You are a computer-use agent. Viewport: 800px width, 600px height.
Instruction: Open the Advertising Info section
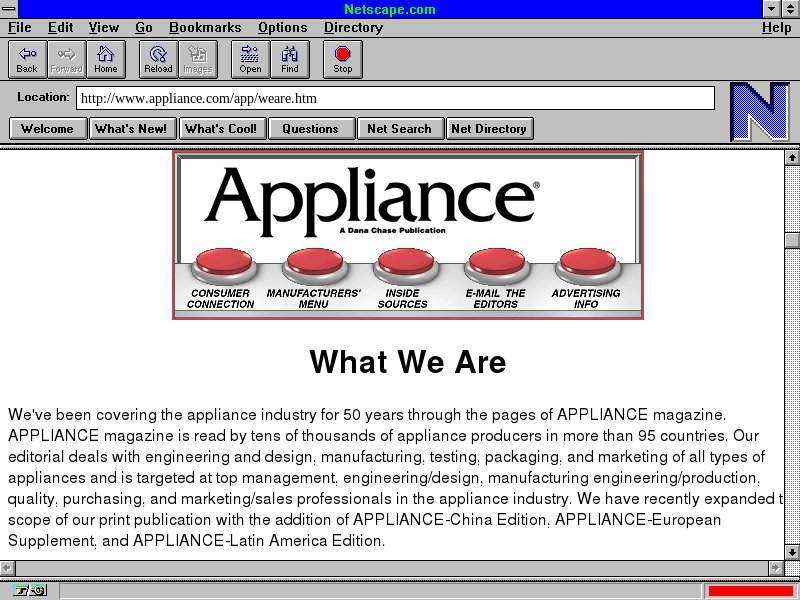point(586,266)
